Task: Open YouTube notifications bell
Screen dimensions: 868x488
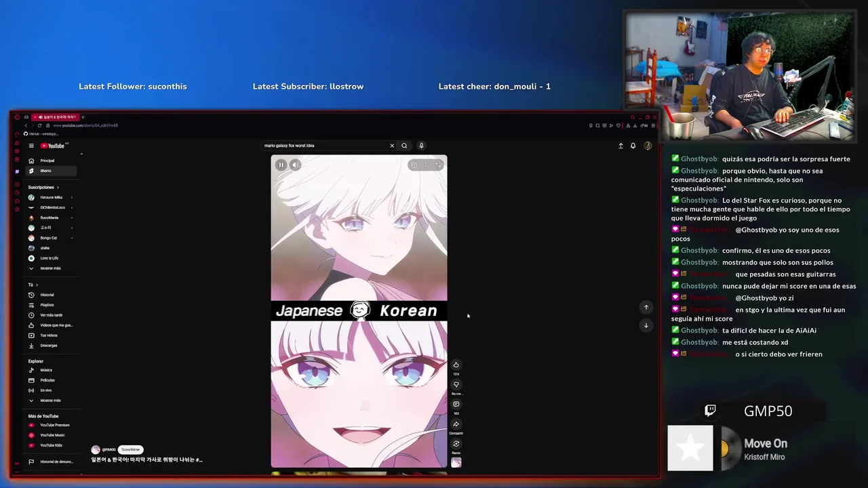Action: click(x=633, y=146)
